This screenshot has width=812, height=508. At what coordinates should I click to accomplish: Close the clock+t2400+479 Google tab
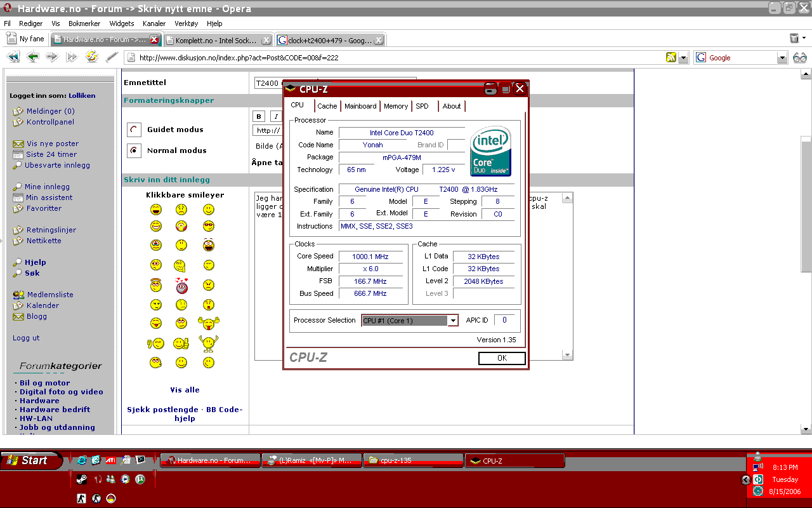pyautogui.click(x=379, y=40)
